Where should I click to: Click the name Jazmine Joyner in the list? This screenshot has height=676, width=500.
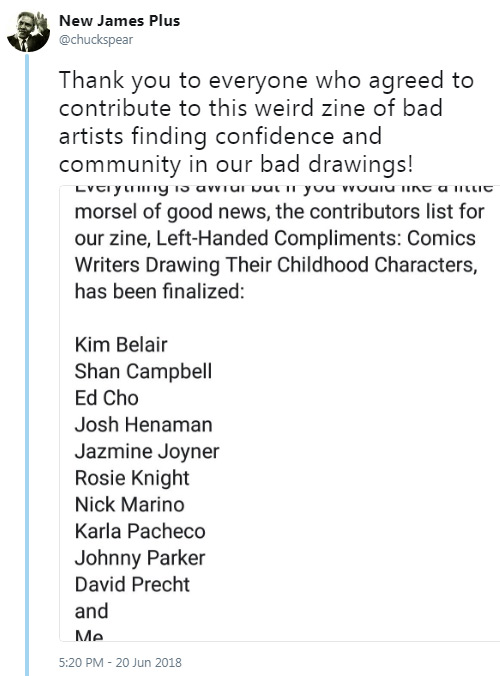point(147,451)
